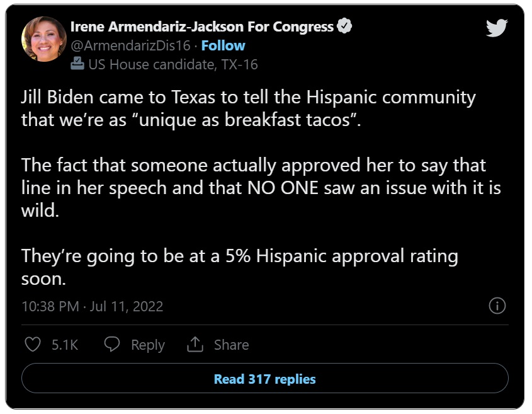The height and width of the screenshot is (414, 532).
Task: Follow the @ArmendarizDis16 account
Action: click(223, 45)
